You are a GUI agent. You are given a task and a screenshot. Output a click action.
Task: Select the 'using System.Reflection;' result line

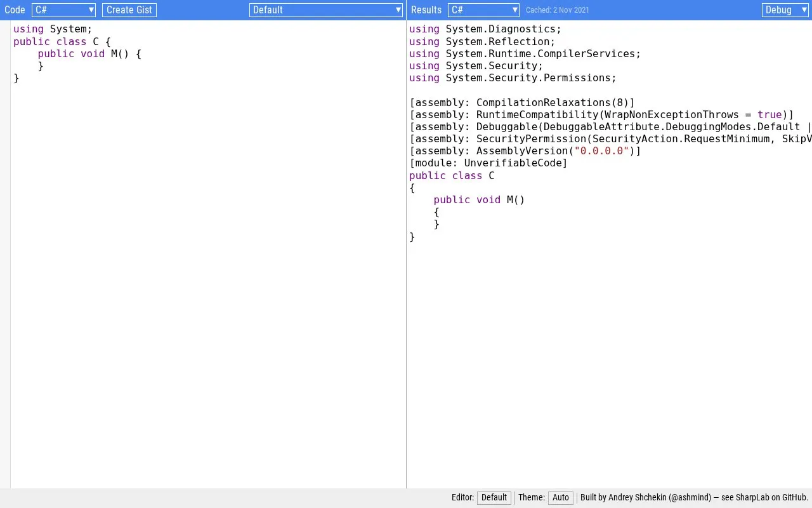point(482,42)
